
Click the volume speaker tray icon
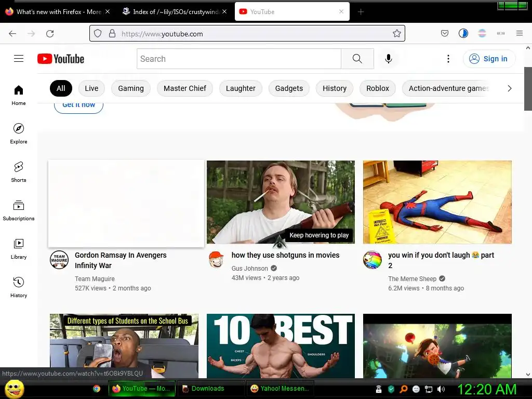click(441, 389)
